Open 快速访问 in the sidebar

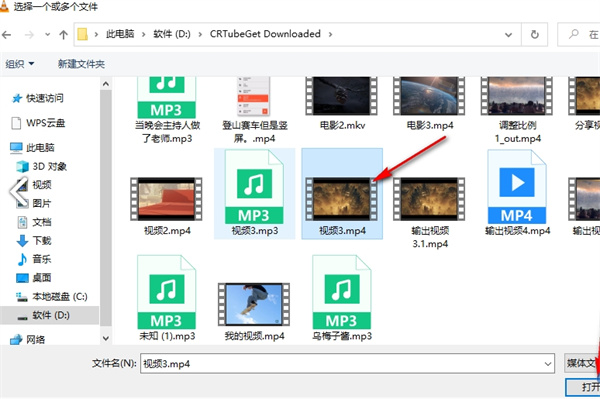[38, 98]
